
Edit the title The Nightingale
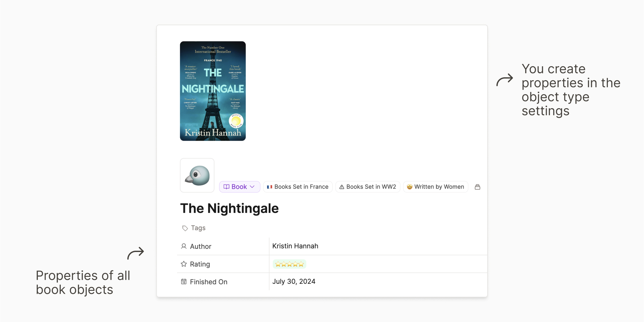pos(229,208)
